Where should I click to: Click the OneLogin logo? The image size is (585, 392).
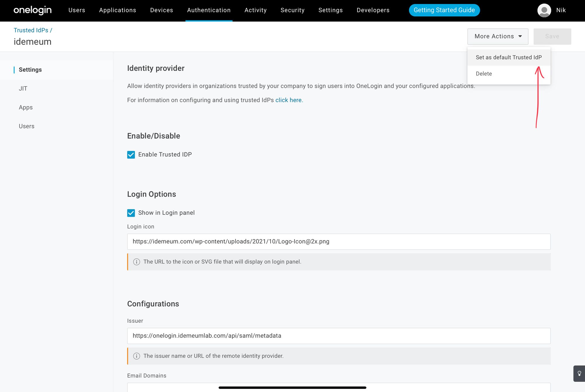point(32,10)
